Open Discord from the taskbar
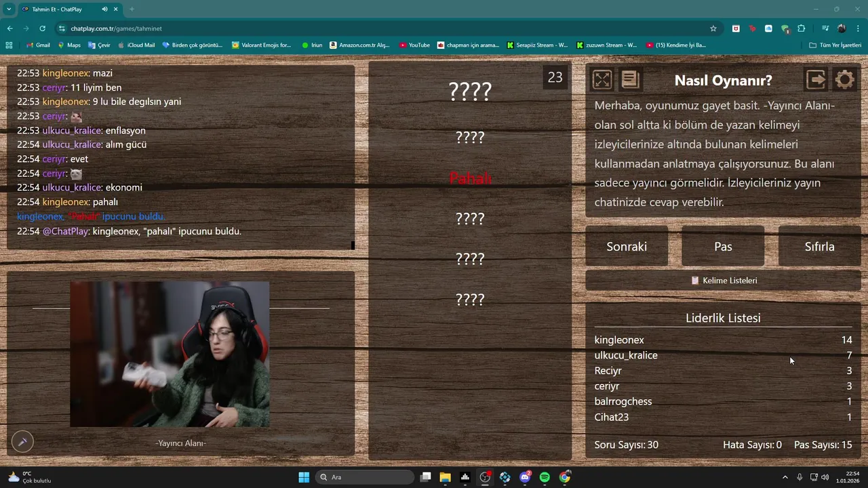 click(525, 477)
